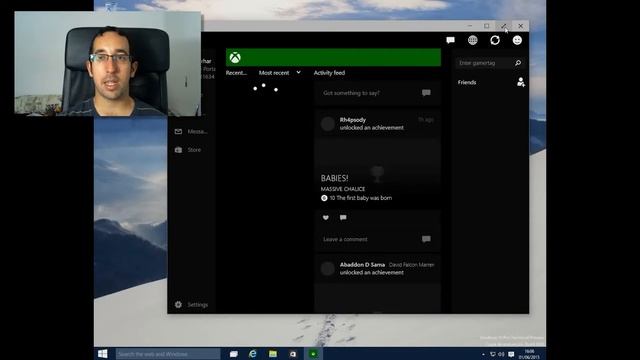Add a friend using person-plus icon
Image resolution: width=640 pixels, height=360 pixels.
[x=520, y=82]
